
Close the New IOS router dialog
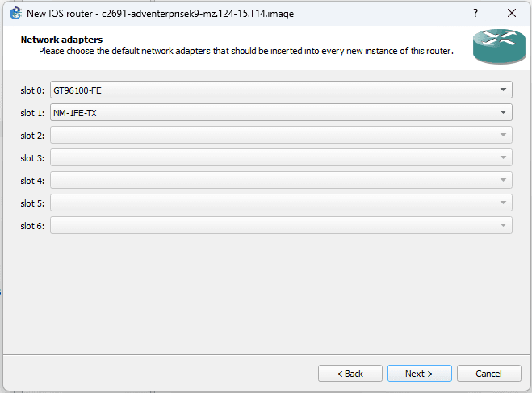512,14
